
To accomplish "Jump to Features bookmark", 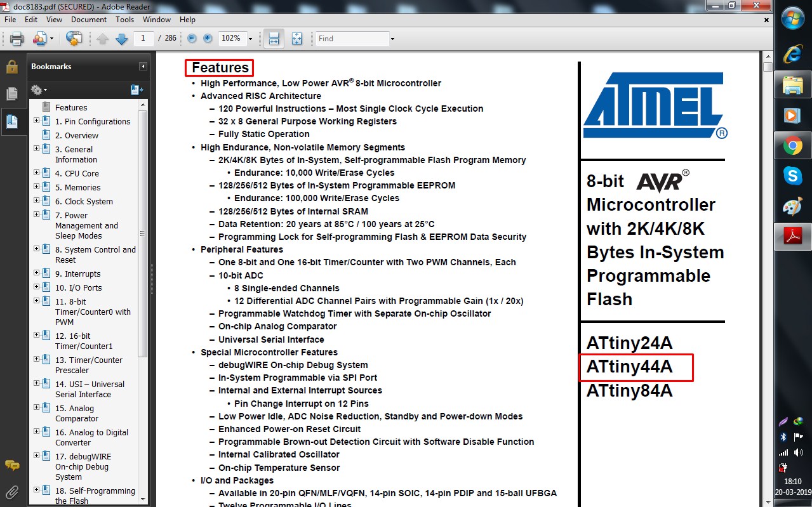I will (71, 108).
